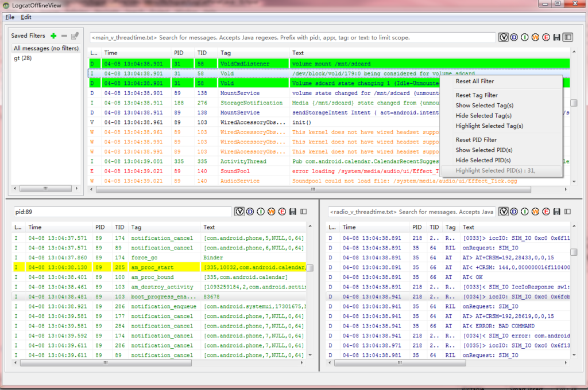Toggle Debug level in pid:89 panel
Screen dimensions: 588x390
250,212
